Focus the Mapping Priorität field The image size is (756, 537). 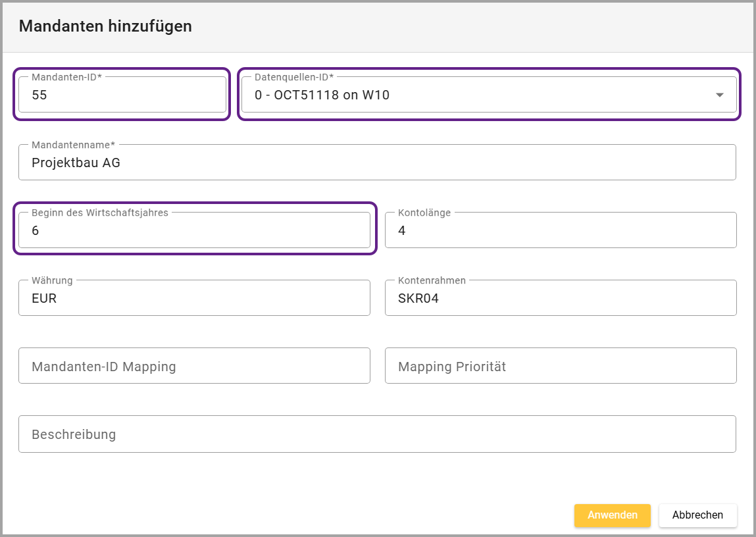coord(560,367)
